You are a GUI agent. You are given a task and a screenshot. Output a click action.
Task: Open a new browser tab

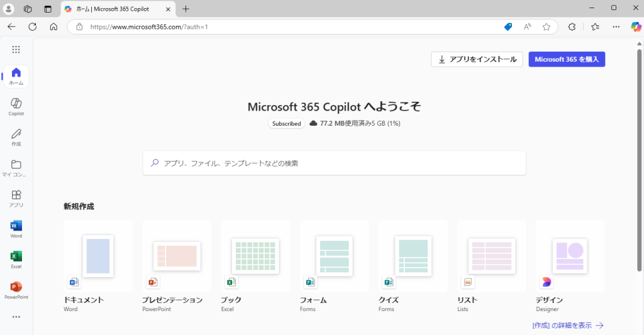(x=186, y=9)
